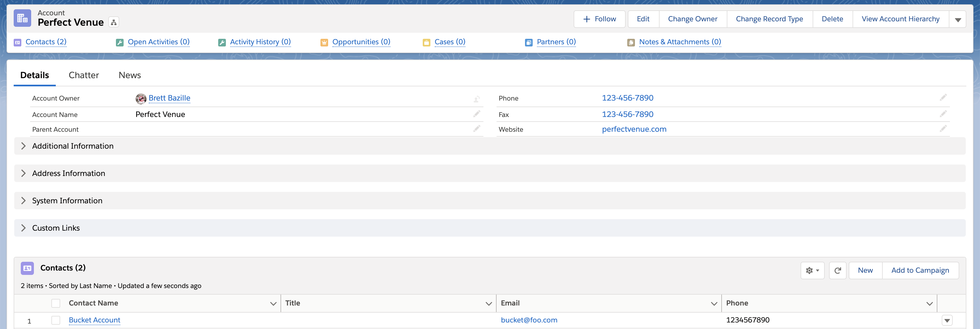The image size is (980, 329).
Task: Open Contacts list gear settings menu
Action: click(x=813, y=271)
